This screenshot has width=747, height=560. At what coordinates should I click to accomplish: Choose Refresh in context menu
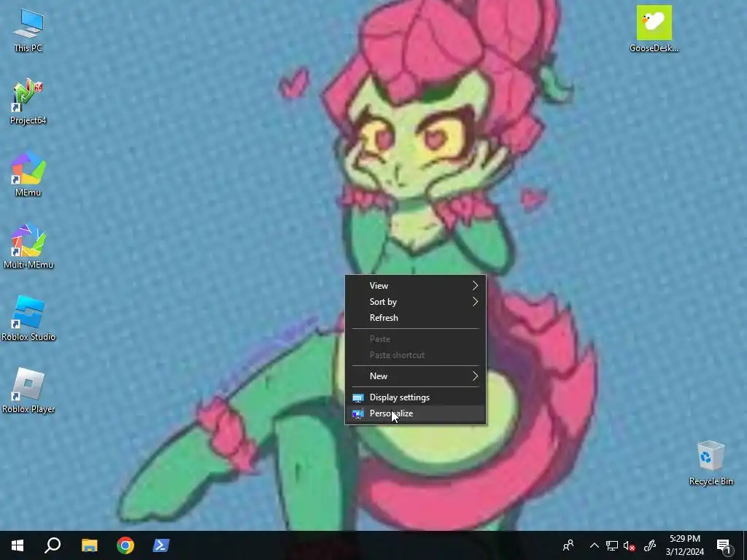tap(415, 318)
